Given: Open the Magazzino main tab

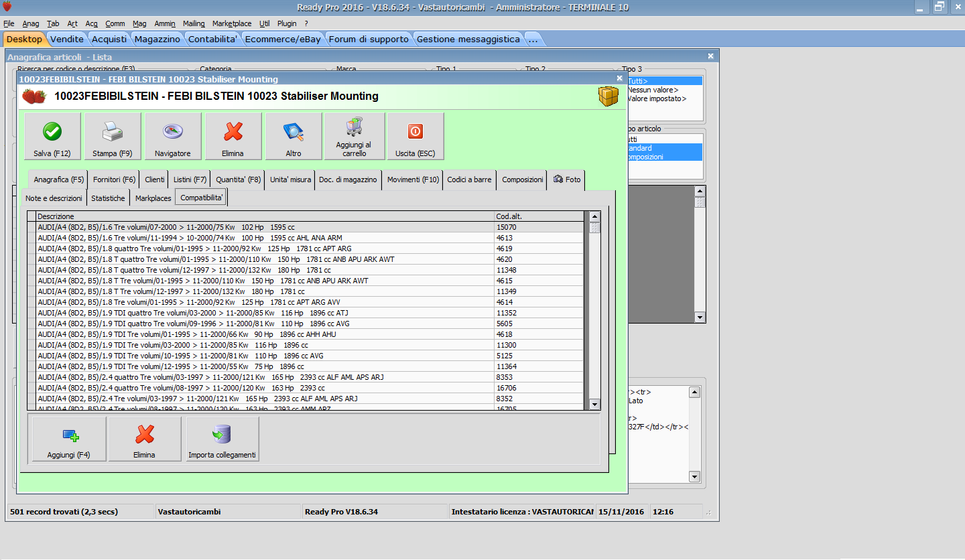Looking at the screenshot, I should (x=157, y=39).
